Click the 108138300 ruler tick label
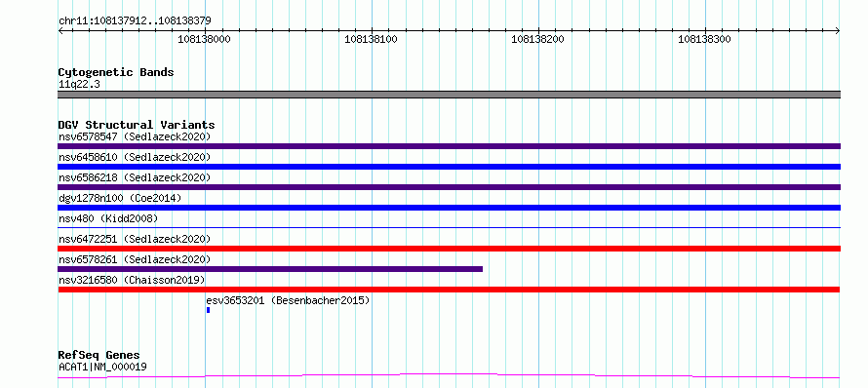This screenshot has width=868, height=388. (704, 39)
